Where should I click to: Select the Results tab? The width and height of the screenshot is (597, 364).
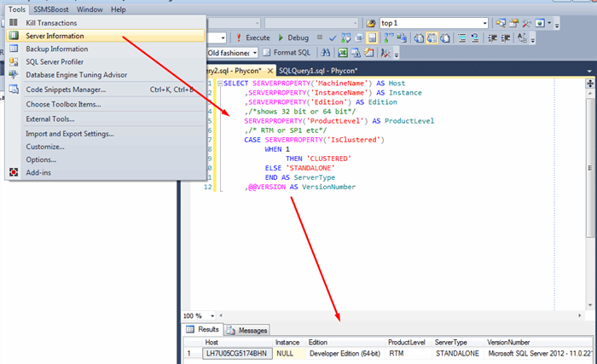(x=203, y=329)
